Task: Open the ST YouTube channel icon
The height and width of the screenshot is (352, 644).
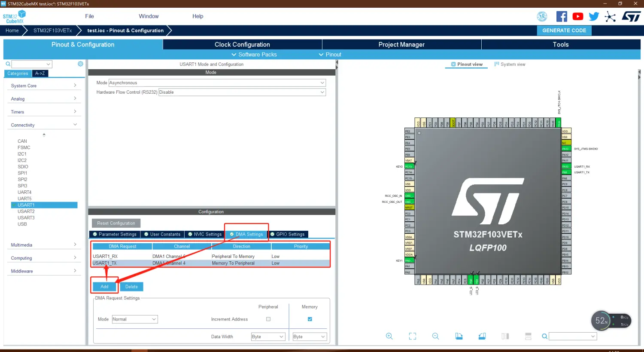Action: pyautogui.click(x=578, y=17)
